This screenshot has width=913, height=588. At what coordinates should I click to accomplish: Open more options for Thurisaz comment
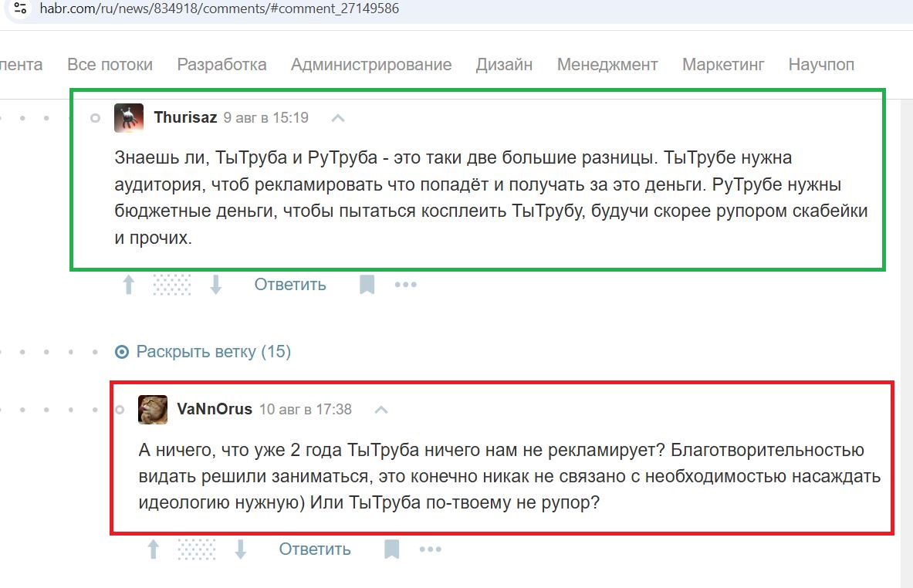(x=406, y=285)
